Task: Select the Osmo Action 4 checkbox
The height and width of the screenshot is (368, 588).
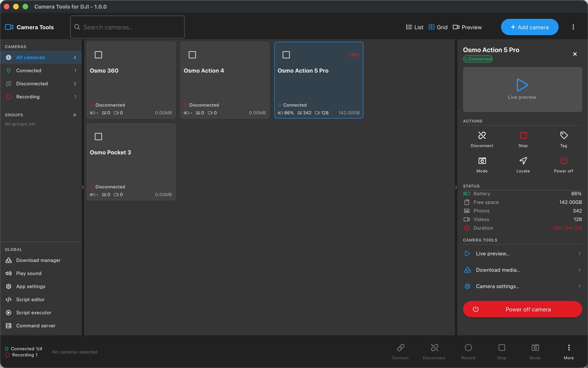Action: pyautogui.click(x=192, y=55)
